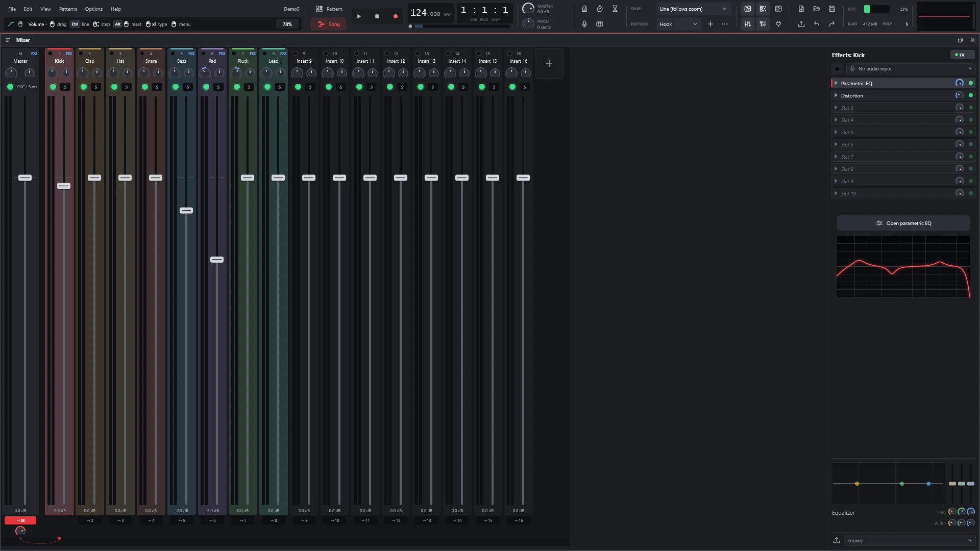The height and width of the screenshot is (551, 980).
Task: Solo the Pad track
Action: coord(218,87)
